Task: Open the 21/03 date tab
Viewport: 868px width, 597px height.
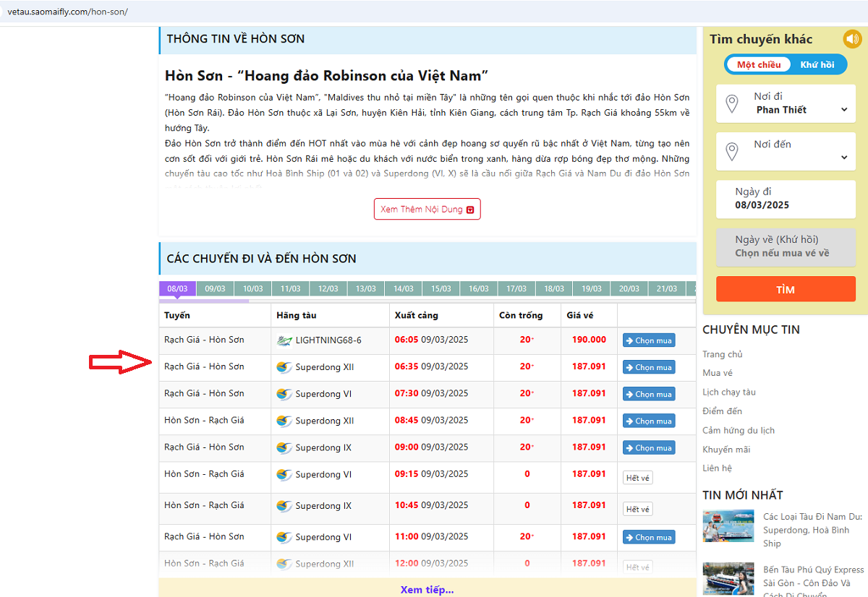Action: coord(666,288)
